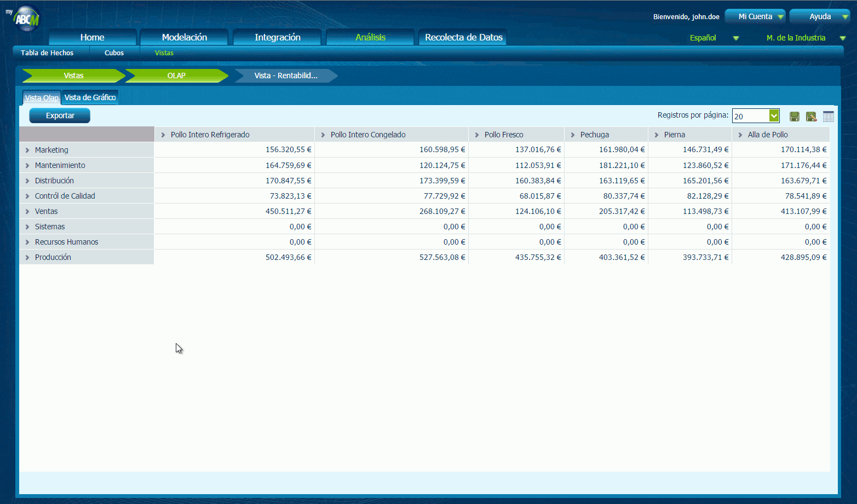Go to Recolecta de Datos tab

[x=463, y=37]
